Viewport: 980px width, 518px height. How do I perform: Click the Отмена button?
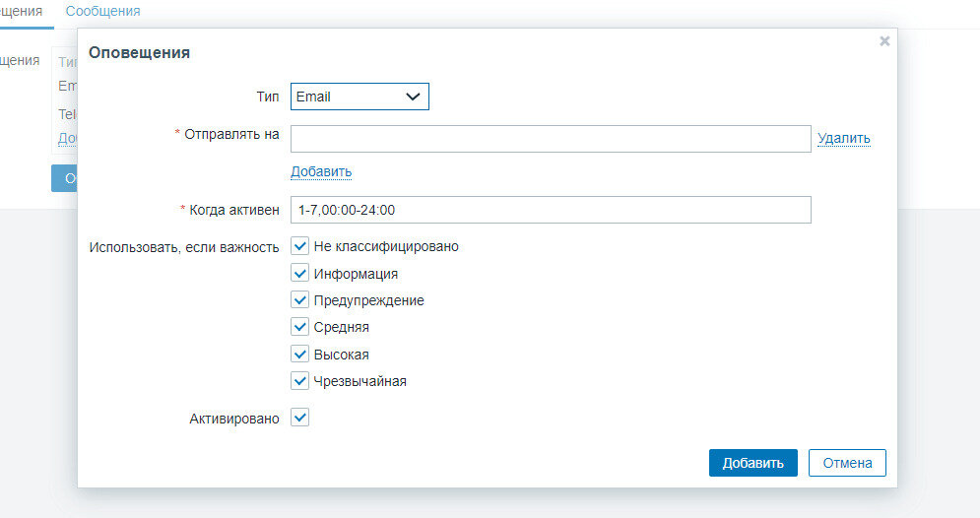coord(846,463)
